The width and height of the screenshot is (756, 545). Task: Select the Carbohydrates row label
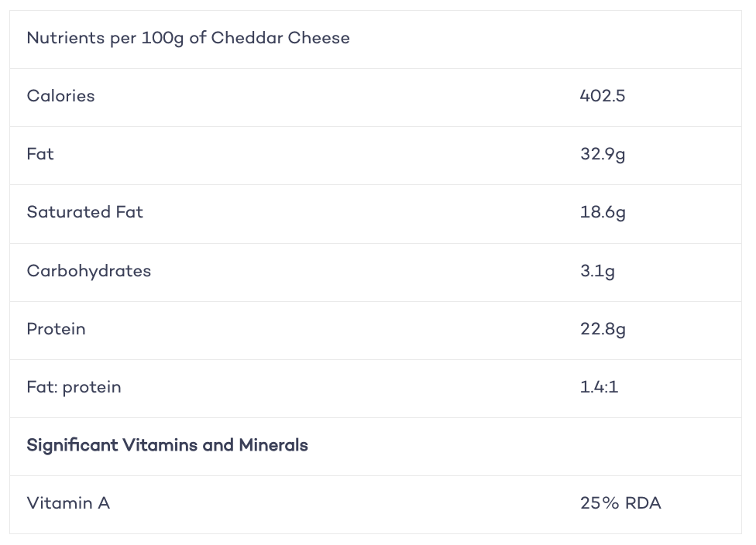89,271
